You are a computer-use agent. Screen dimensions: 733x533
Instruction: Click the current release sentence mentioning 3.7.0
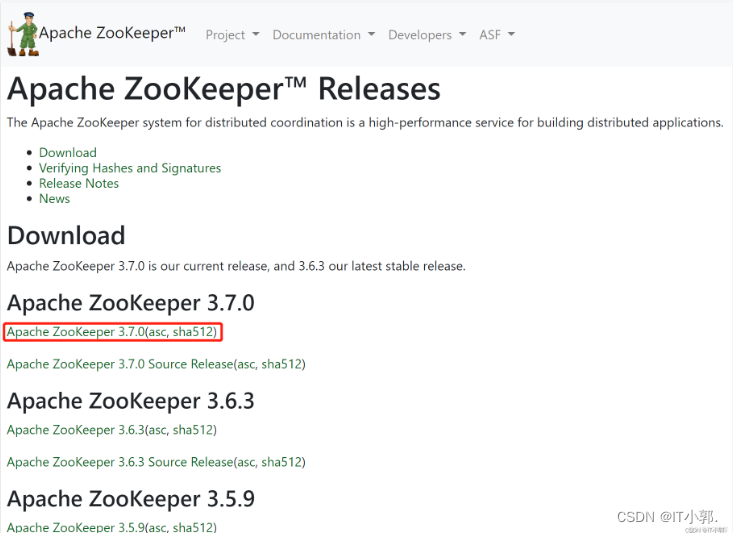(x=236, y=266)
